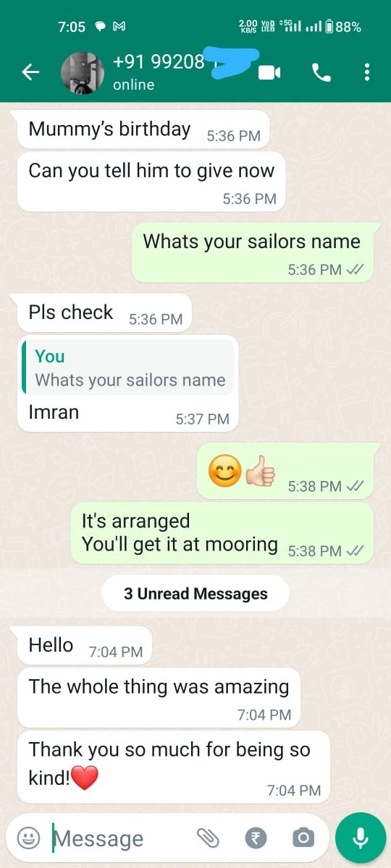The image size is (391, 868).
Task: View the contact's profile picture
Action: pos(83,73)
